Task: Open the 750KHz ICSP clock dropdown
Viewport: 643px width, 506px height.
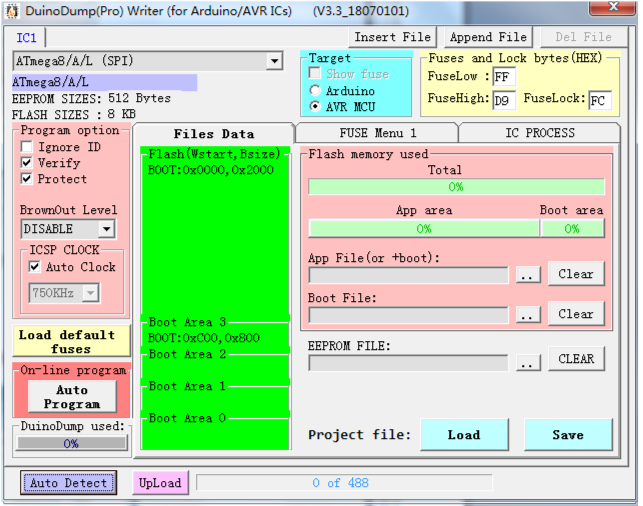Action: tap(90, 293)
